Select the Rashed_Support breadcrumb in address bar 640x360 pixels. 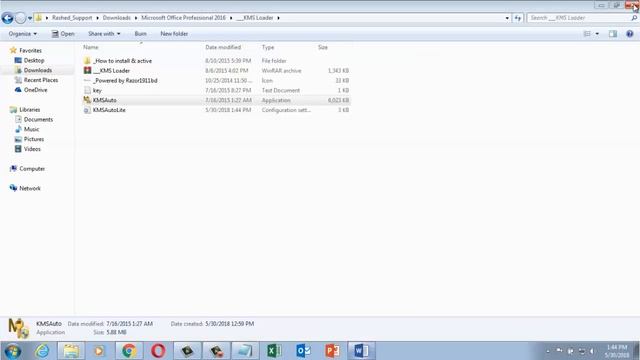(x=72, y=18)
